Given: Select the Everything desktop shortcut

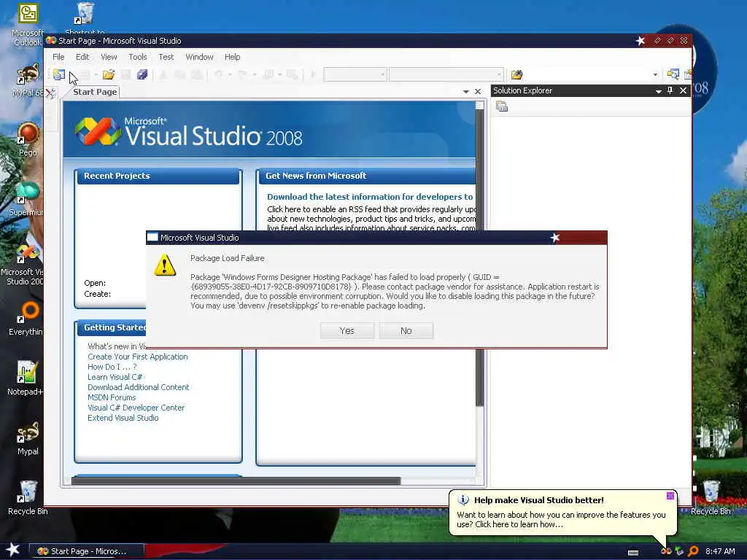Looking at the screenshot, I should (x=26, y=319).
